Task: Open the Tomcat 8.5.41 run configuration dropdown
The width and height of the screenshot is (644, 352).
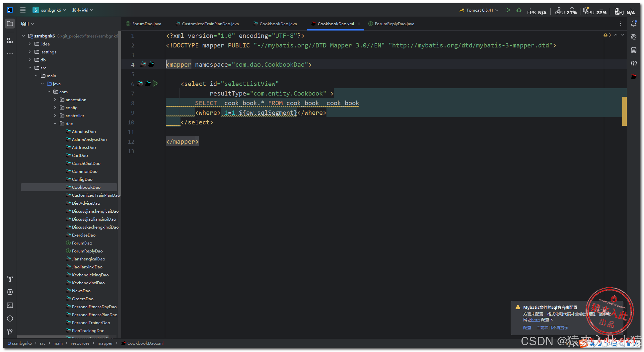Action: tap(479, 10)
